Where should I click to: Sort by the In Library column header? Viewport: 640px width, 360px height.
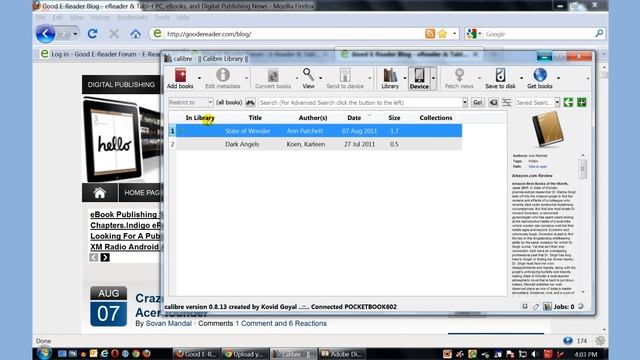click(x=200, y=118)
